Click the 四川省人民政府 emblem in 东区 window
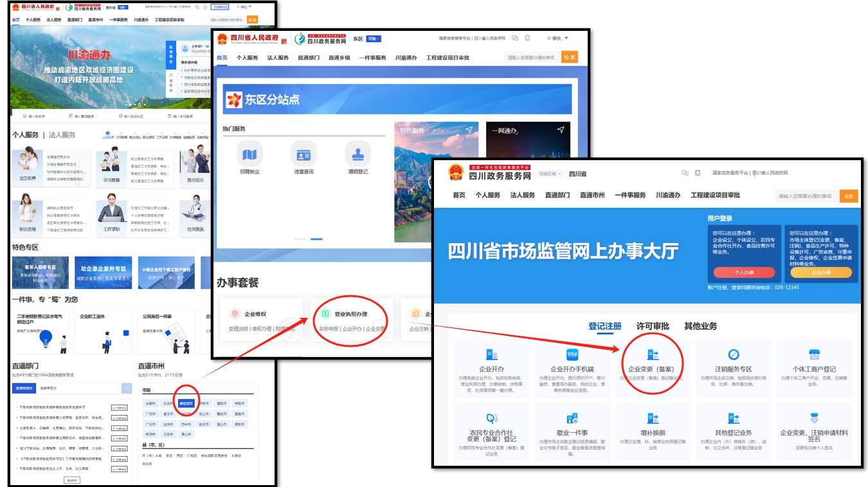Screen dimensions: 868x487 click(222, 39)
